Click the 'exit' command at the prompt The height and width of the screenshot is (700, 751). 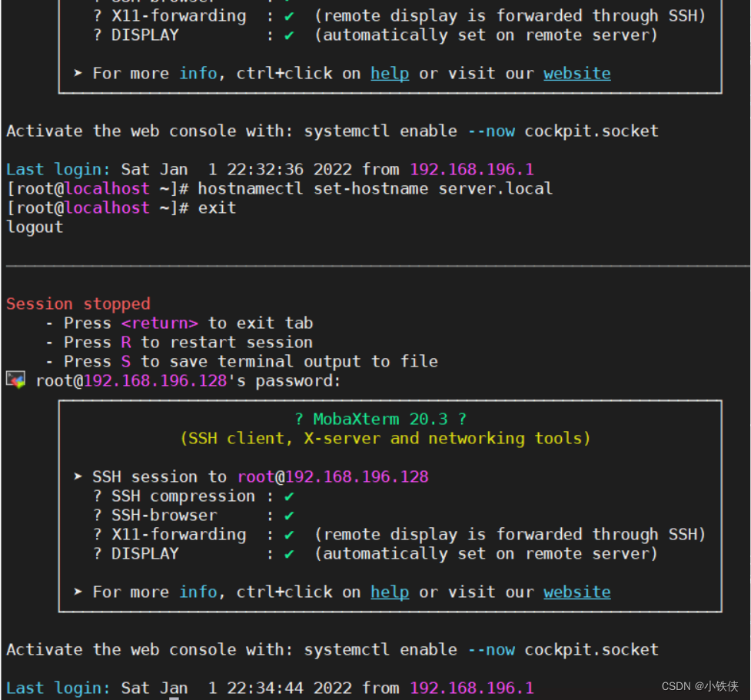(x=217, y=207)
